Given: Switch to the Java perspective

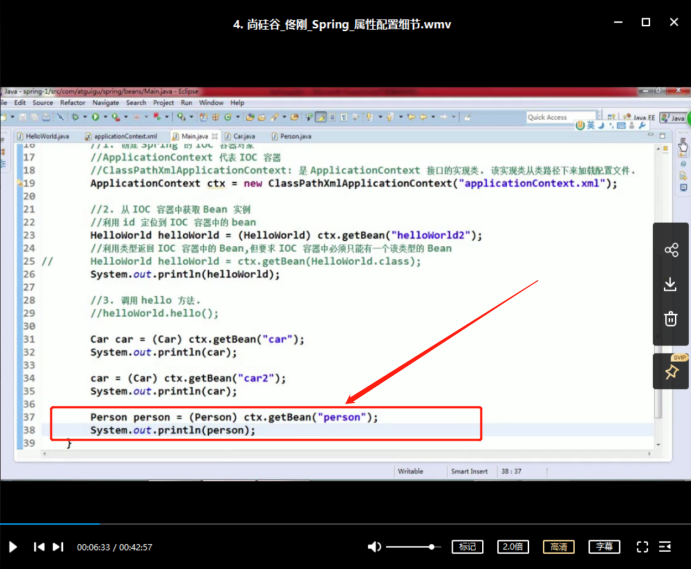Looking at the screenshot, I should point(673,117).
